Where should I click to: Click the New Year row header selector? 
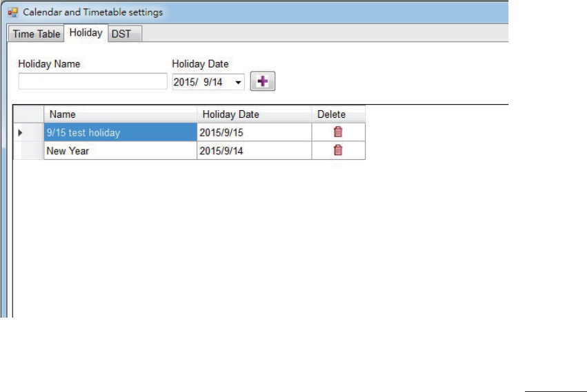tap(28, 151)
